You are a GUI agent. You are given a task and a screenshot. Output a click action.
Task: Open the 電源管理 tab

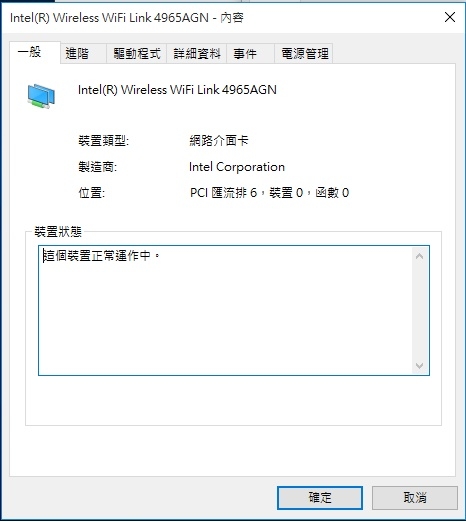tap(304, 53)
